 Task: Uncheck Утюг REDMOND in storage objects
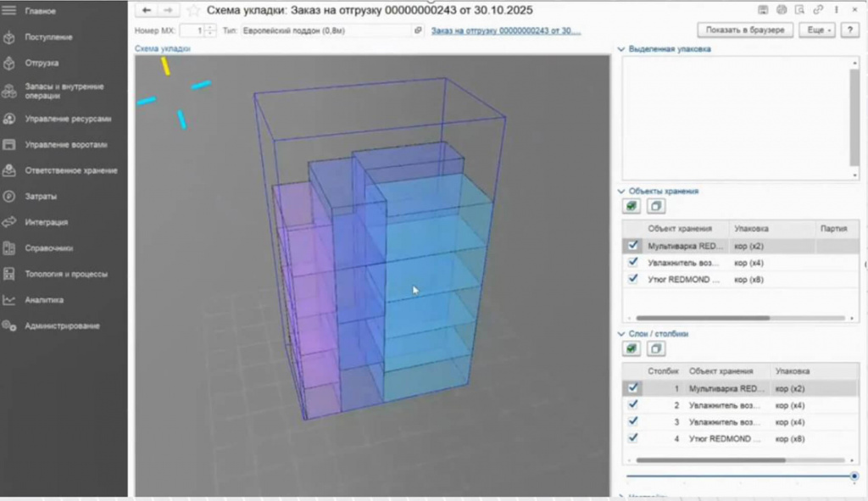coord(632,279)
